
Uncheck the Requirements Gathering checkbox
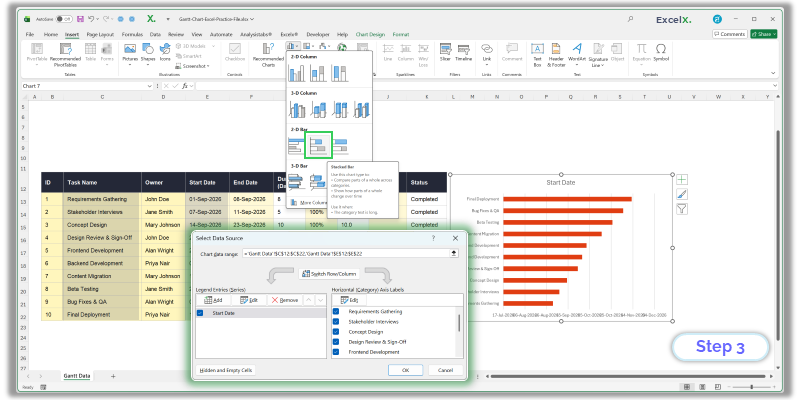pyautogui.click(x=336, y=311)
